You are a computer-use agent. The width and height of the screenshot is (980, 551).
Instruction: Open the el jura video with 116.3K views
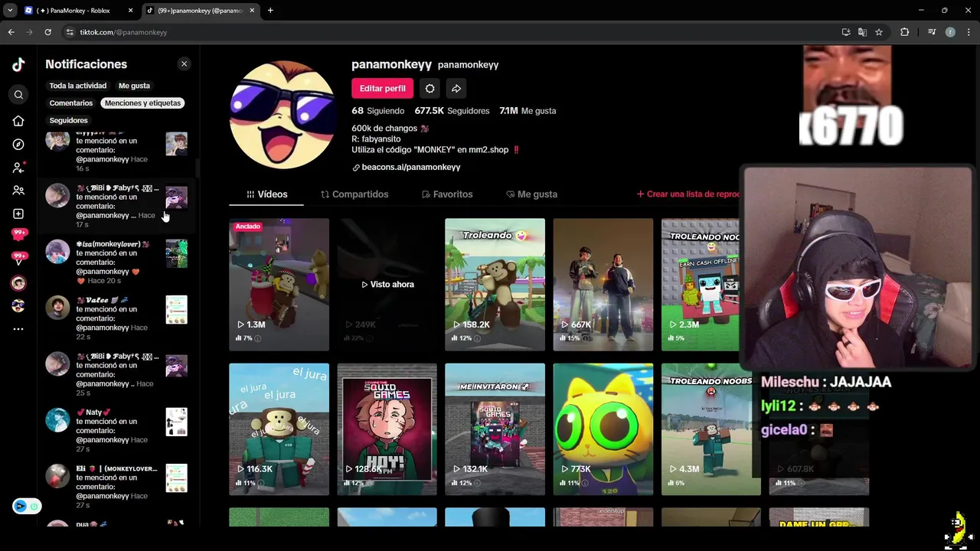click(x=279, y=429)
